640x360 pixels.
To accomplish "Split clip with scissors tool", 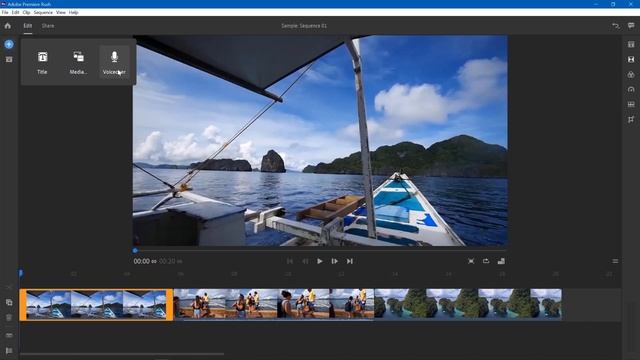I will click(x=9, y=287).
